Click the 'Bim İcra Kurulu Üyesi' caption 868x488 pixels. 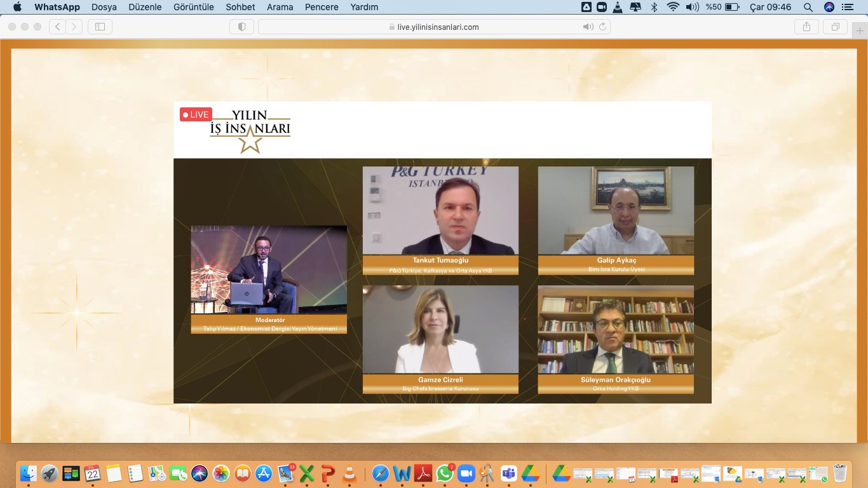(x=616, y=269)
